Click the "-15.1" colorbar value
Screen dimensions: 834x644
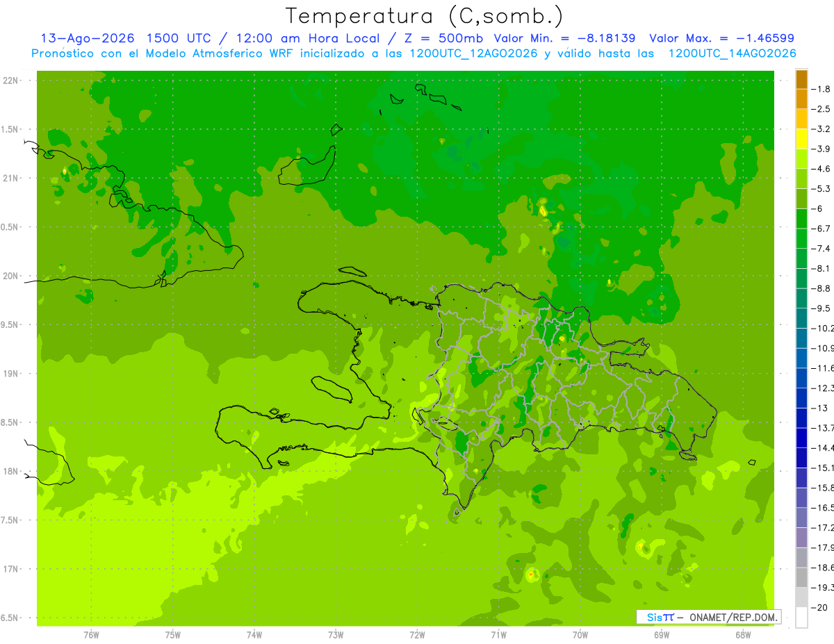[x=822, y=468]
